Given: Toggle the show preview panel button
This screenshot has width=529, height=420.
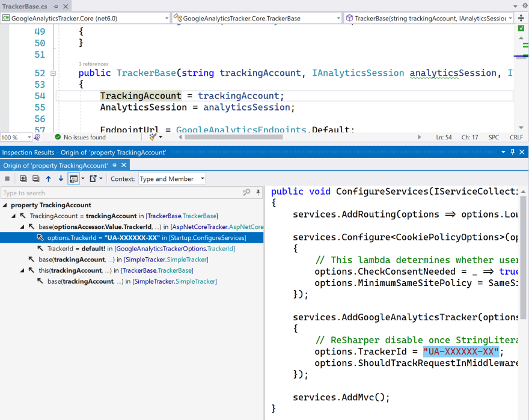Looking at the screenshot, I should [x=73, y=179].
